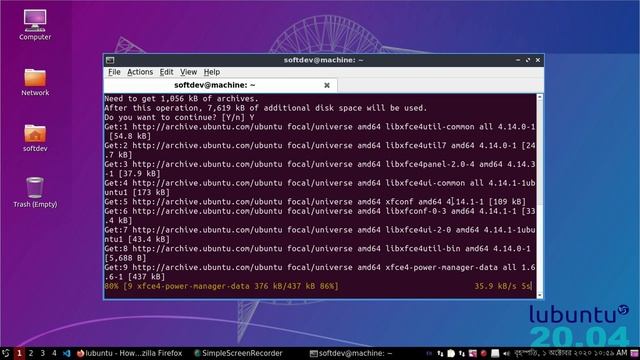This screenshot has height=360, width=640.
Task: Open the Edit menu
Action: point(166,72)
